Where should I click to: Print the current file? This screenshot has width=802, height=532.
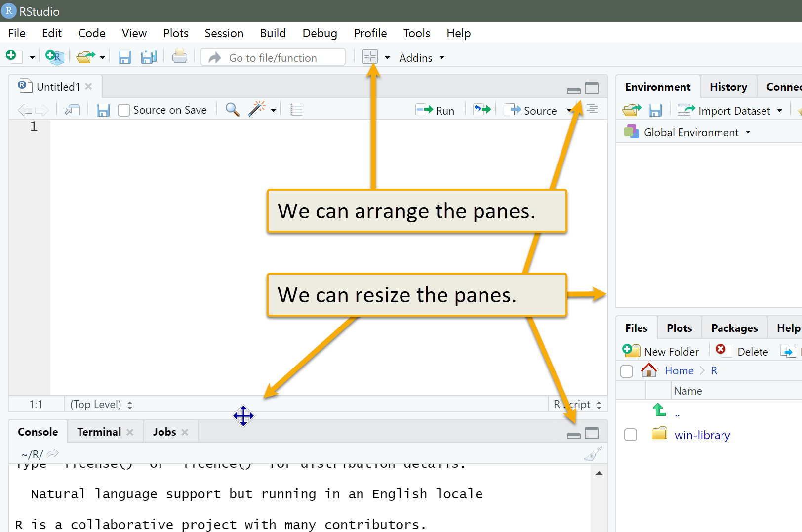(x=180, y=57)
